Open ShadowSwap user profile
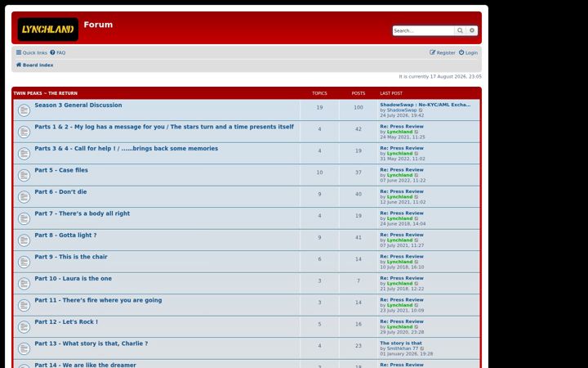This screenshot has width=588, height=368. [402, 110]
